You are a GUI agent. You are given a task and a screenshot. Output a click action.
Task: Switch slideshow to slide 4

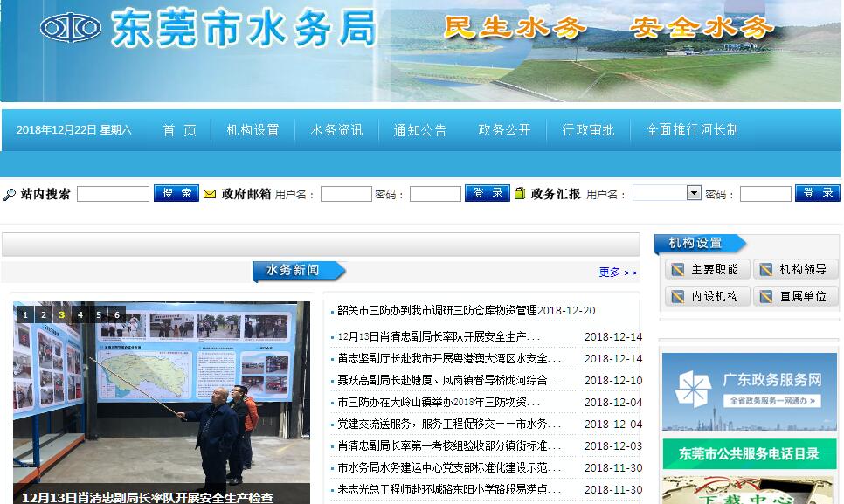pos(80,314)
